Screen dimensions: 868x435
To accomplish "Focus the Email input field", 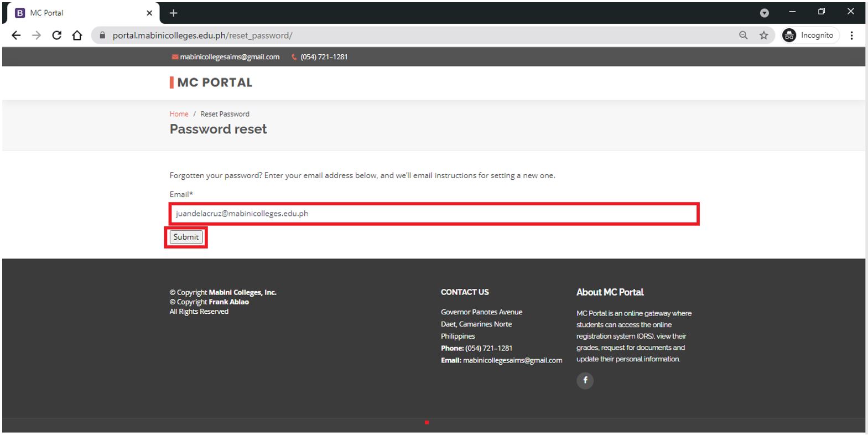I will click(434, 214).
